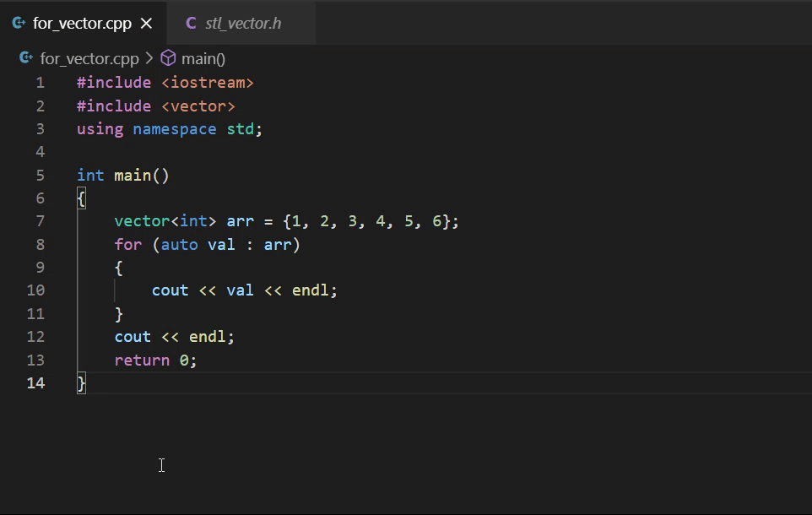The image size is (812, 515).
Task: Click the 'int' keyword on line 5
Action: [x=90, y=176]
